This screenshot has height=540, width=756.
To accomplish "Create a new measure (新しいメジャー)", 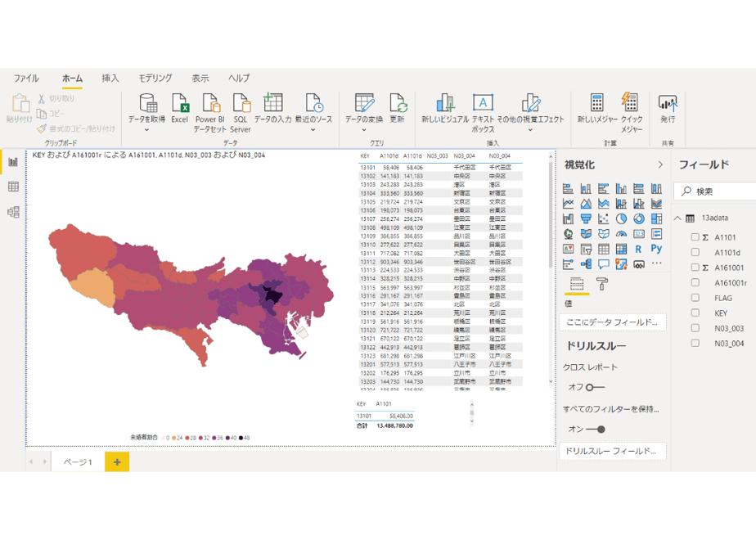I will 597,109.
